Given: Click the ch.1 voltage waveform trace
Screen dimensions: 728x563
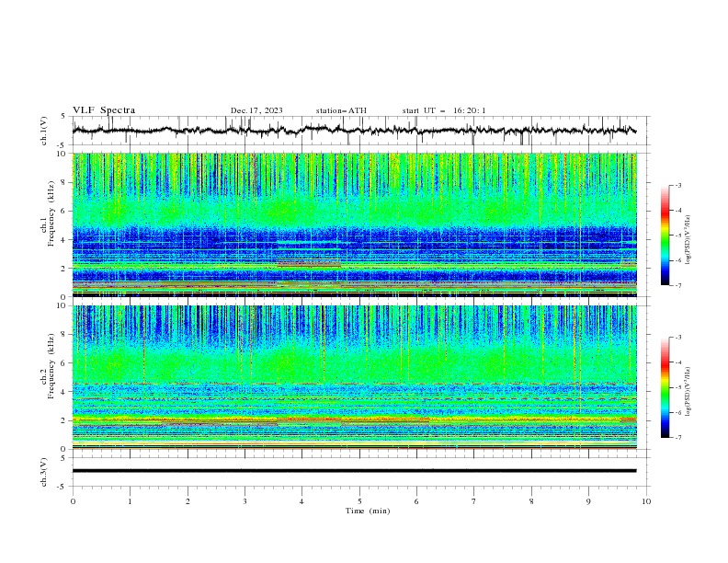Looking at the screenshot, I should [354, 131].
